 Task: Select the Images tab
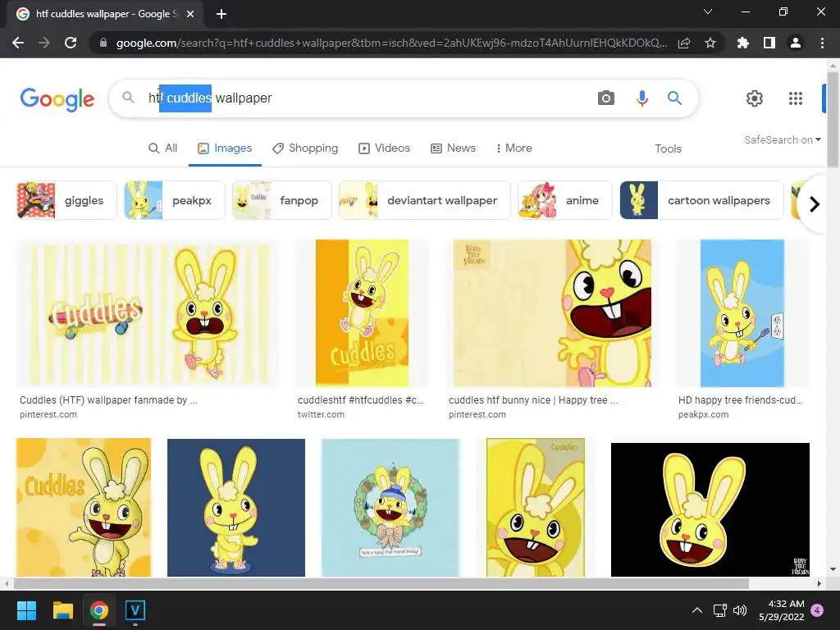click(x=225, y=148)
